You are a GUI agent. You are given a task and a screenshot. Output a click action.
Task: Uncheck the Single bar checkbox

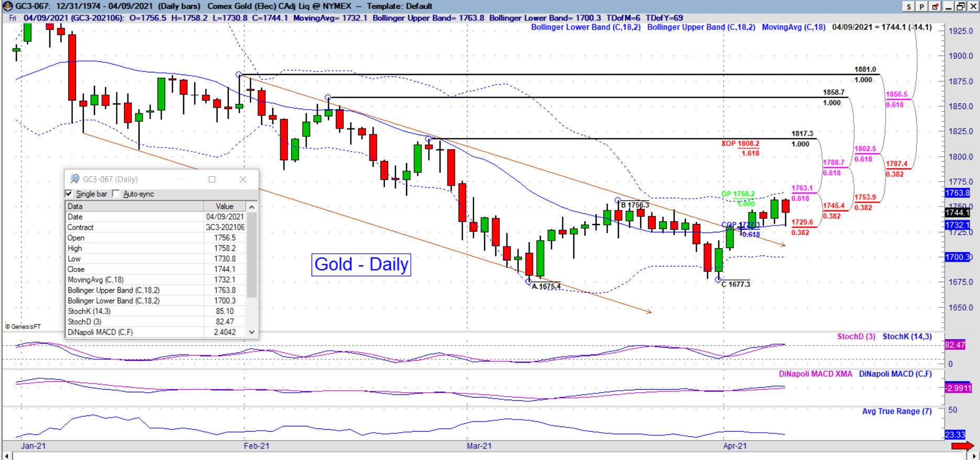69,194
